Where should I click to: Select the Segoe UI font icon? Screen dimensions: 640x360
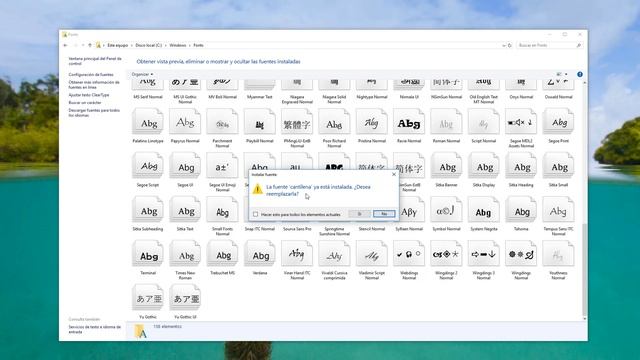(x=185, y=166)
